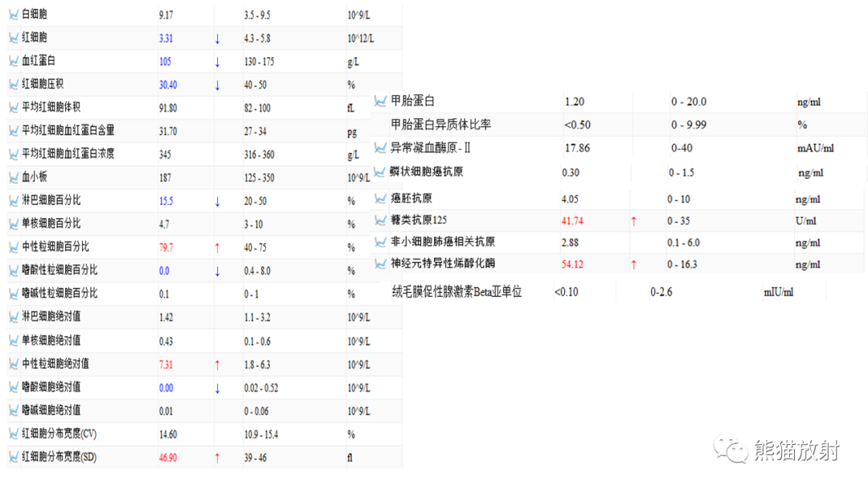The width and height of the screenshot is (868, 489).
Task: Click the chart icon beside 嗜酸细胞绝对值
Action: (x=14, y=387)
